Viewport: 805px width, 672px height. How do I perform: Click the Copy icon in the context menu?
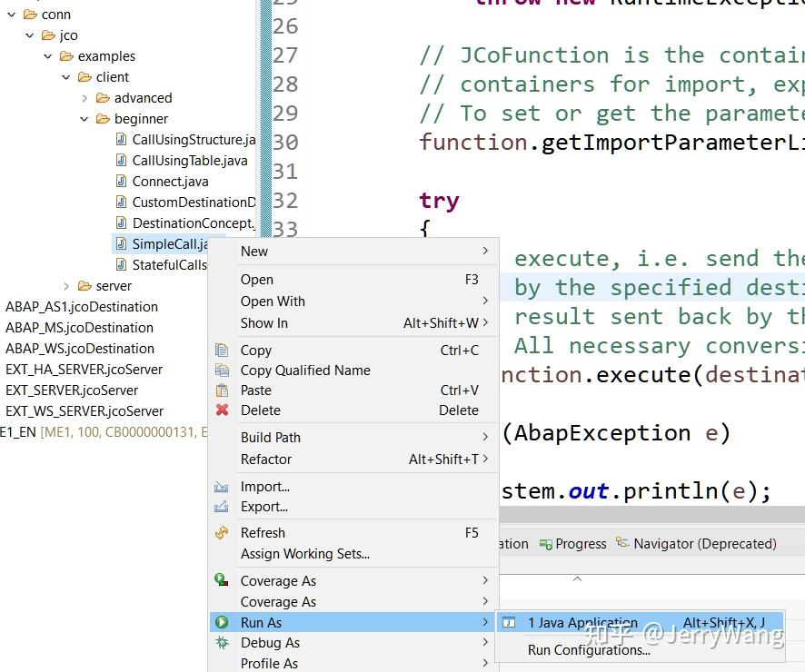pos(223,350)
